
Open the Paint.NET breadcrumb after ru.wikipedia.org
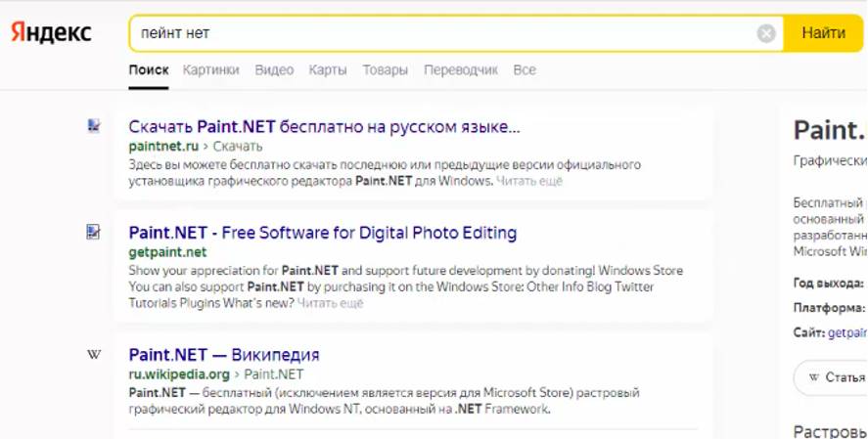coord(273,374)
